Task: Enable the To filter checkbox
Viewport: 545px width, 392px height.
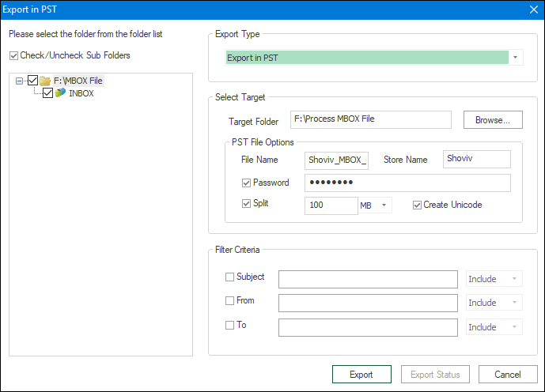Action: click(229, 326)
